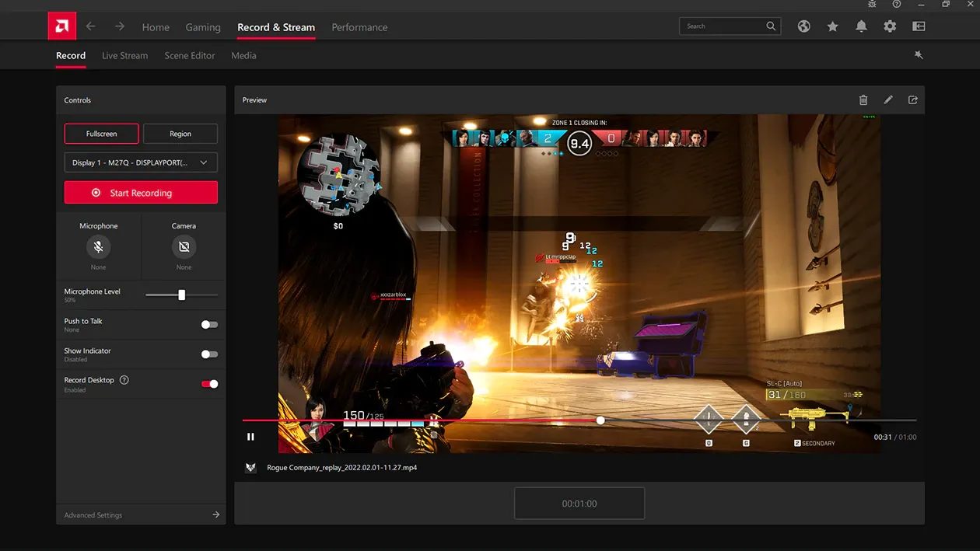Click the muted microphone icon

click(98, 247)
